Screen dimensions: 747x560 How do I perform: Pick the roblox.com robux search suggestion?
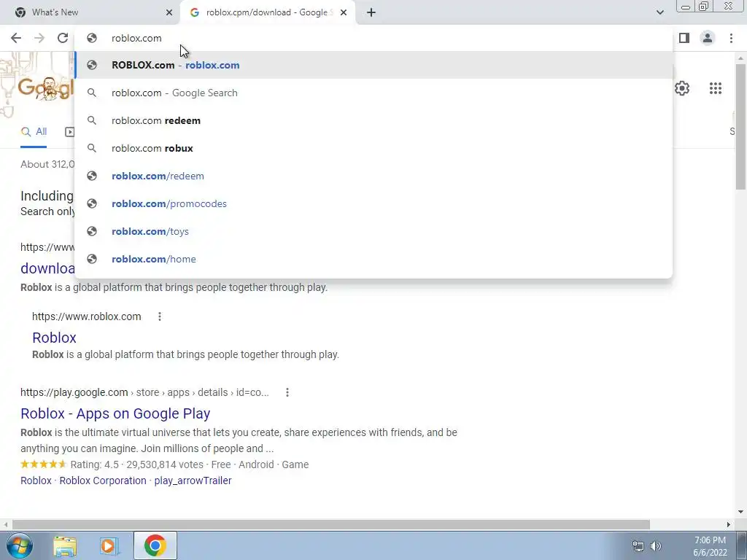coord(373,148)
